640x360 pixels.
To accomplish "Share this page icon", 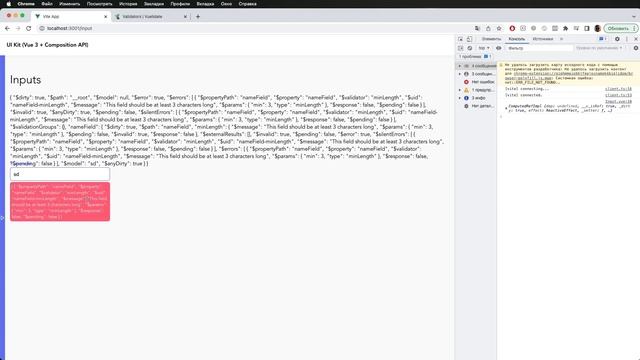I will 488,28.
